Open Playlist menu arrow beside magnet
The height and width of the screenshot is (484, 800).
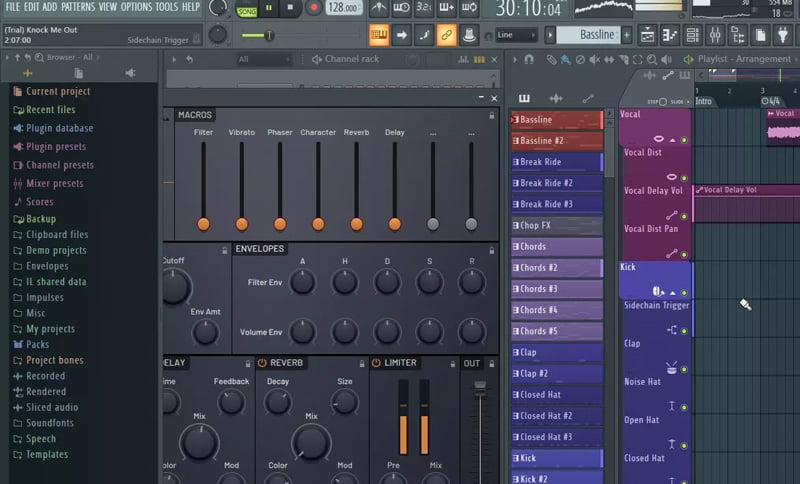[x=514, y=59]
